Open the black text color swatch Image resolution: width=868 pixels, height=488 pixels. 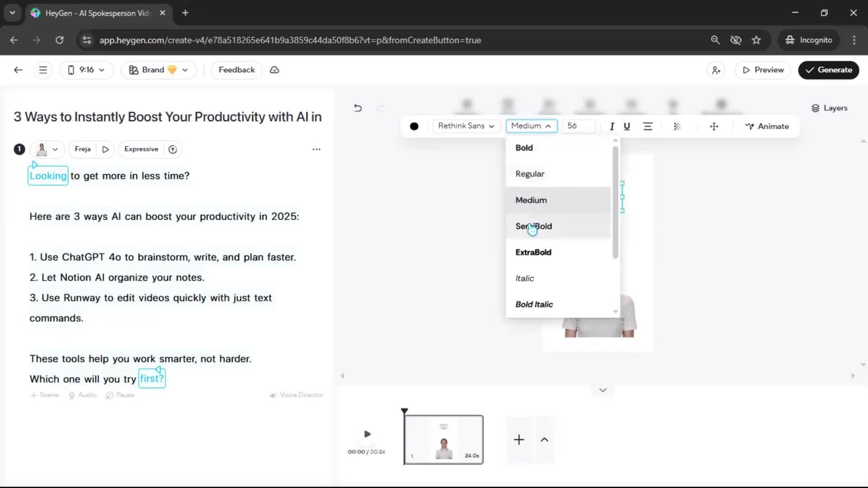point(414,127)
